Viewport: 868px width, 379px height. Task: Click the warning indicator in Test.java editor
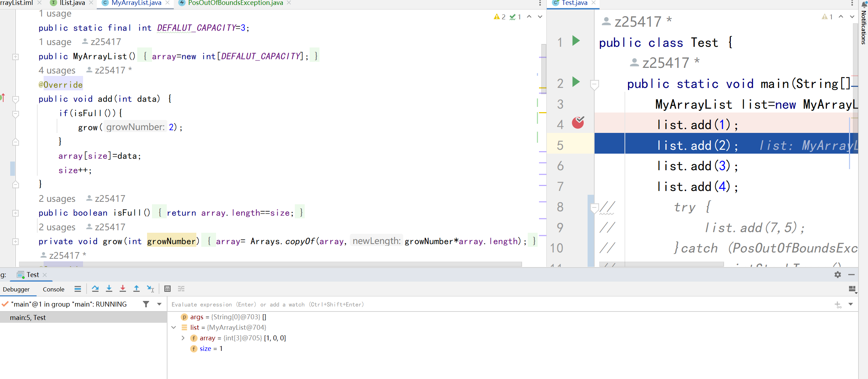pos(827,17)
